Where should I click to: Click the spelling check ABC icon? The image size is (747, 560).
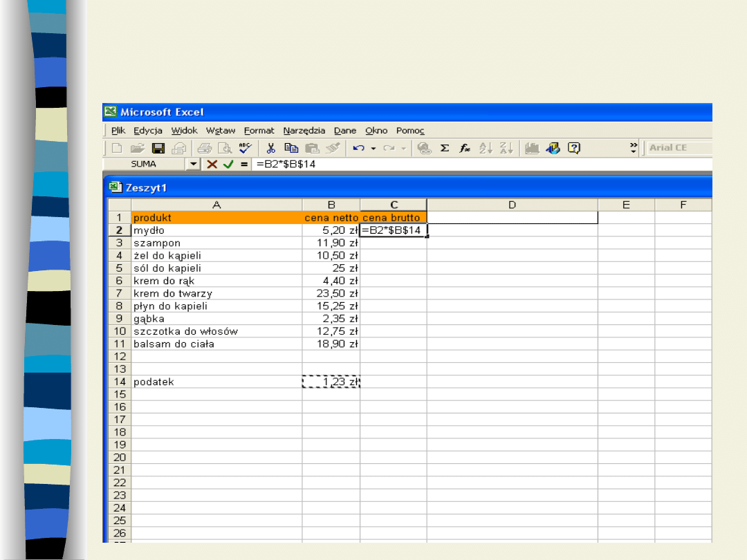click(246, 148)
